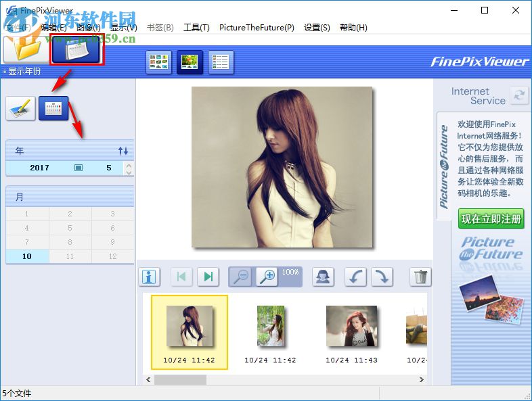Select year 2017 row
532x401 pixels.
[x=64, y=168]
